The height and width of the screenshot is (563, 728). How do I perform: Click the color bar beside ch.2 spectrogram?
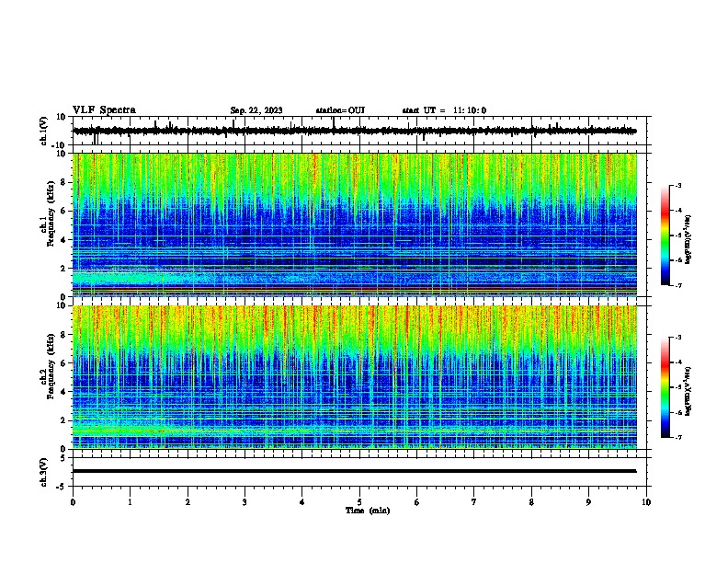tap(665, 387)
